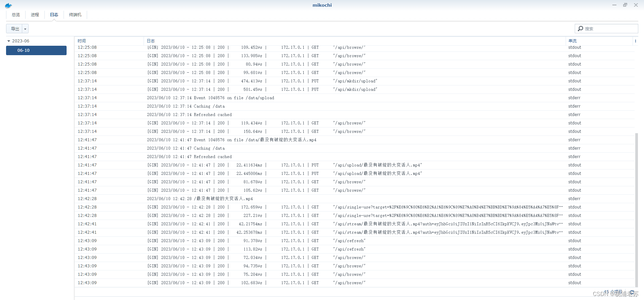Collapse the 2023-06 tree node

9,41
